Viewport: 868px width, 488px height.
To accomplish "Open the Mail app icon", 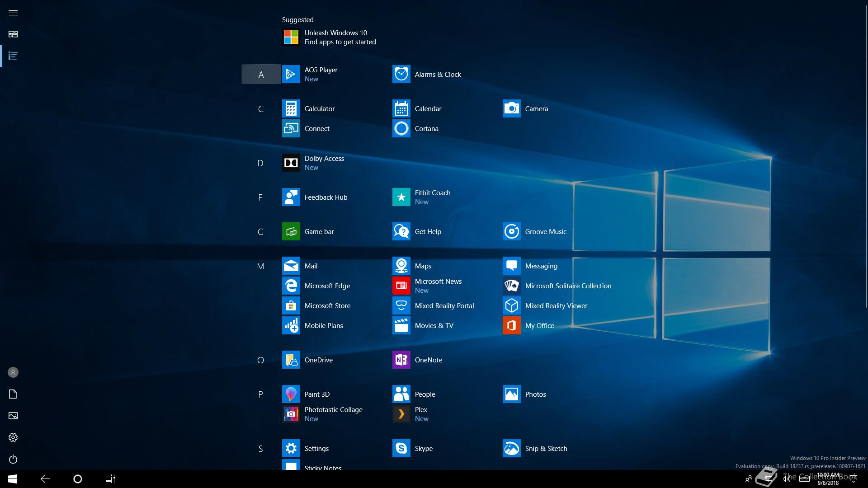I will 291,266.
